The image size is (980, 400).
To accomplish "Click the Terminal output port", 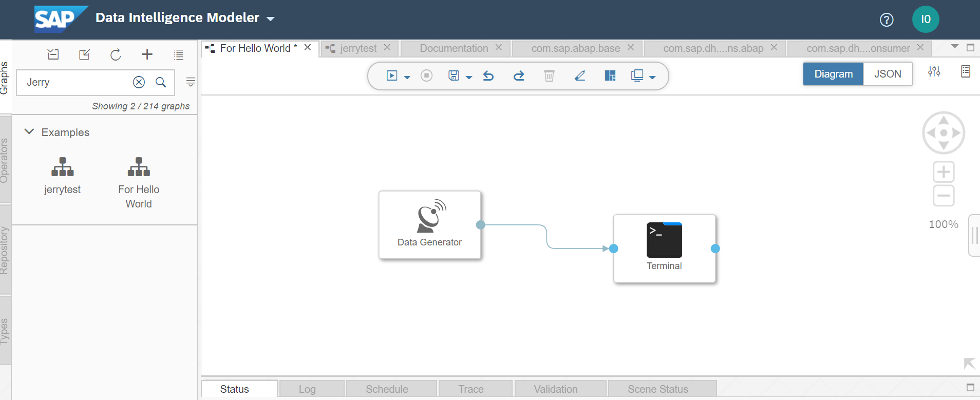I will (x=715, y=249).
